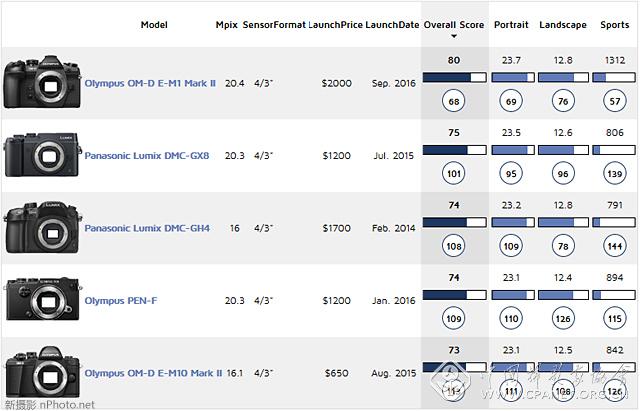
Task: Open the Olympus PEN-F model link
Action: (124, 300)
